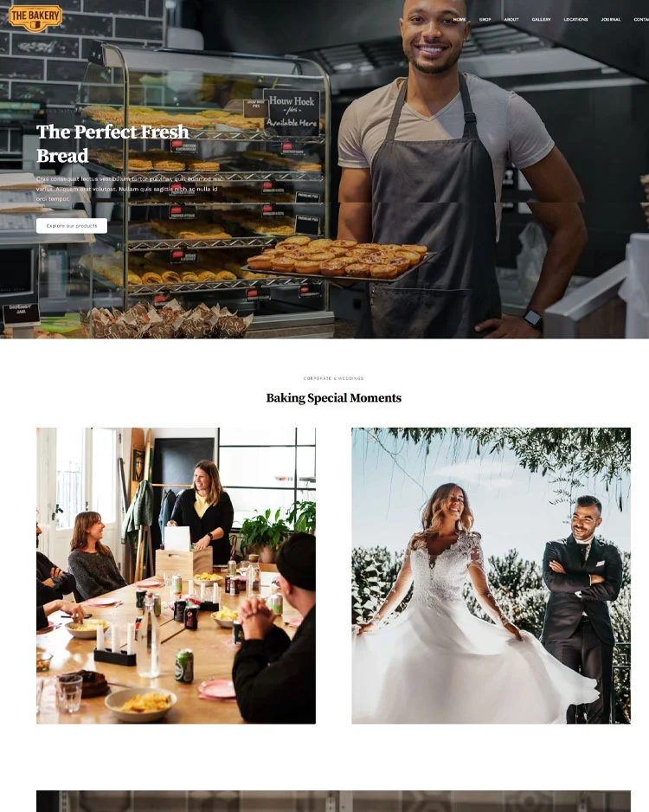
Task: Click the Contact navigation item
Action: [642, 20]
